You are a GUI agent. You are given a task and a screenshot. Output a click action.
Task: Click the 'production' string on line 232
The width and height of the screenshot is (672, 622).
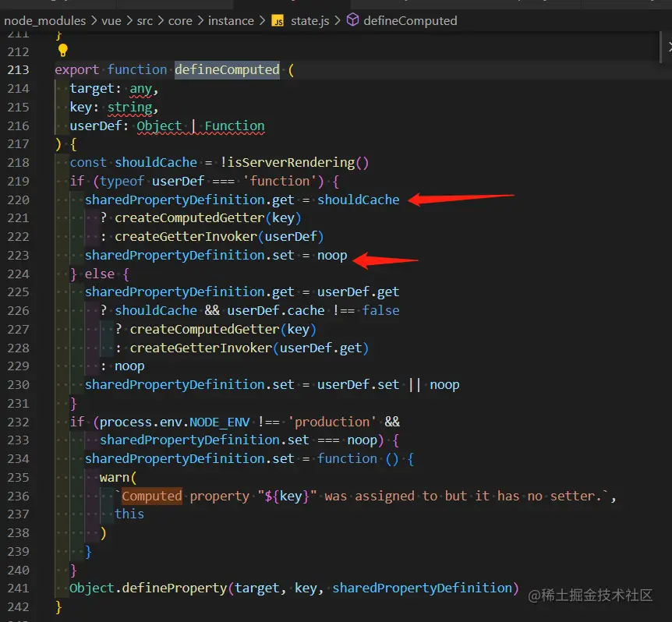tap(332, 422)
